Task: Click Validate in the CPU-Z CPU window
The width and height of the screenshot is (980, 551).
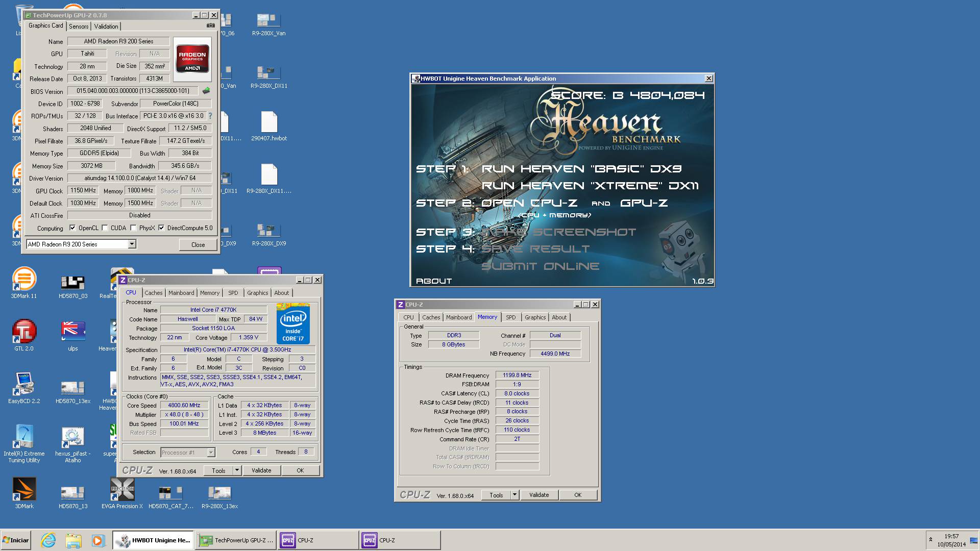Action: [261, 470]
